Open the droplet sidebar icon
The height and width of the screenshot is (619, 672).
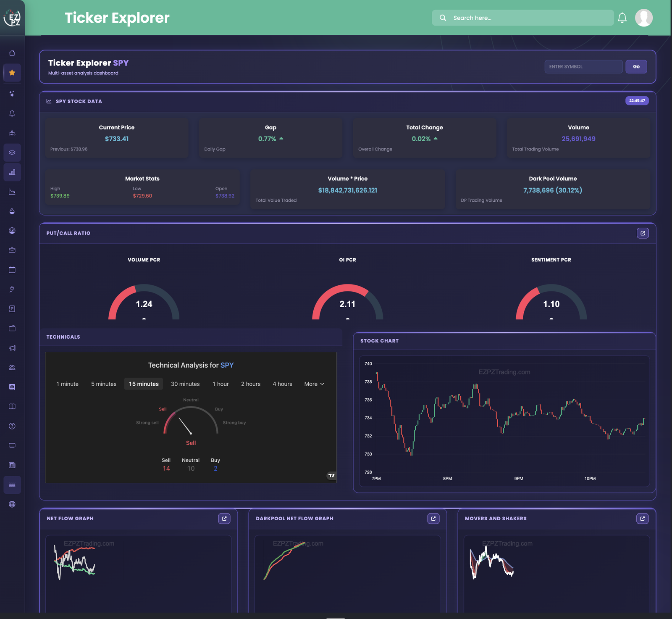12,211
